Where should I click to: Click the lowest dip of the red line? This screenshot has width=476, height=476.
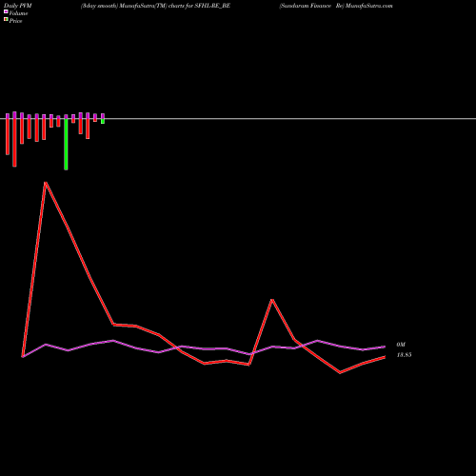tap(340, 372)
